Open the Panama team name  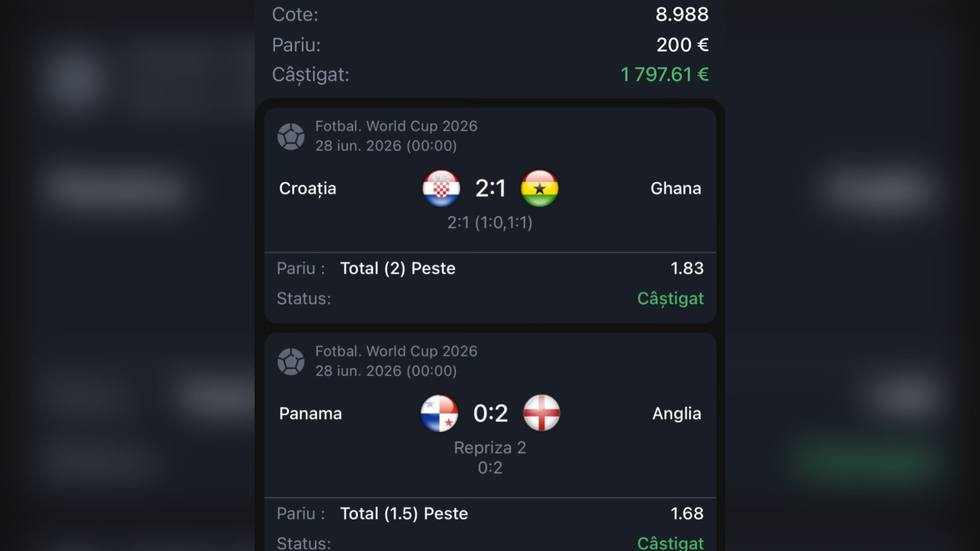[x=310, y=414]
